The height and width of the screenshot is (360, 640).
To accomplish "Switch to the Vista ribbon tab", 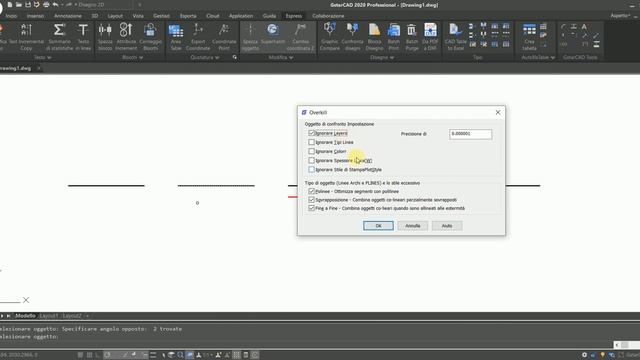I will pos(138,16).
